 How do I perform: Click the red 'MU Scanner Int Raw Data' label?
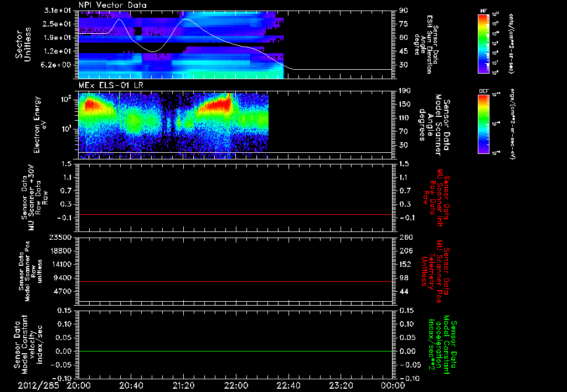(x=436, y=198)
